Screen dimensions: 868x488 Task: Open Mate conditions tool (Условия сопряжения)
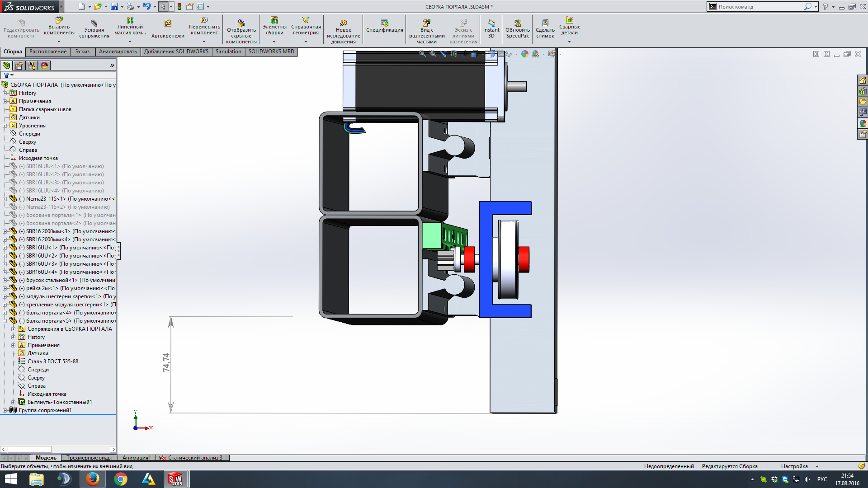click(x=94, y=23)
